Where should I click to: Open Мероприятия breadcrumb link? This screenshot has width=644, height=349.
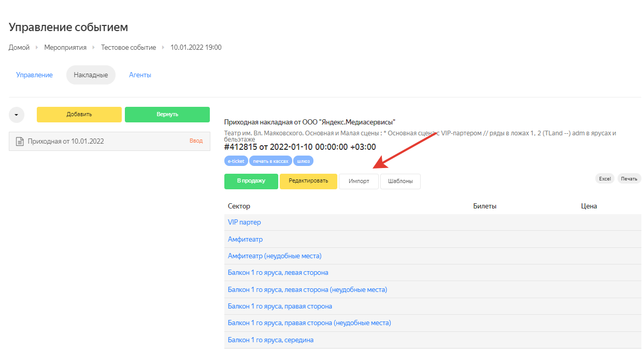coord(65,47)
